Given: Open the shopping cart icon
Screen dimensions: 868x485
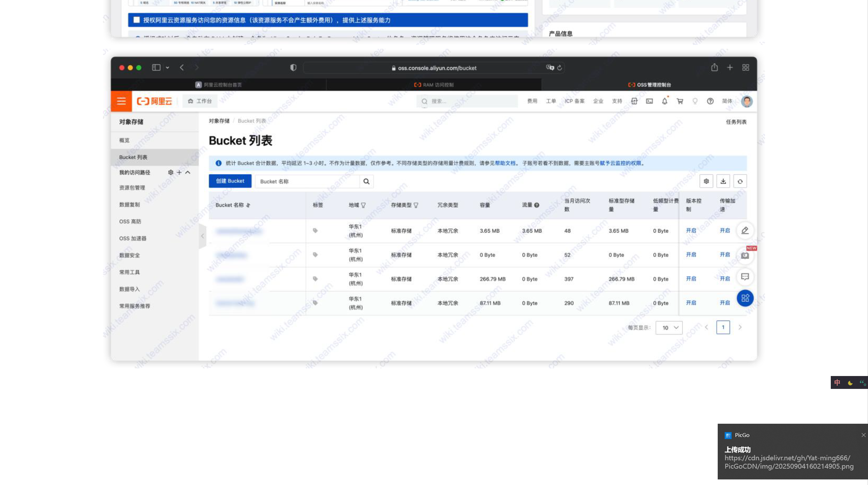Looking at the screenshot, I should click(x=680, y=101).
